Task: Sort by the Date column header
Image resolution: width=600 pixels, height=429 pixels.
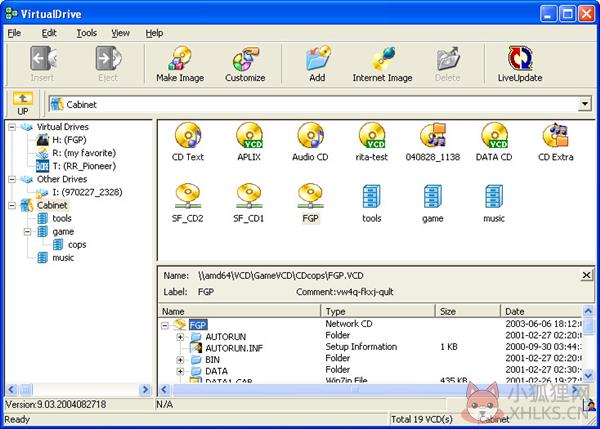Action: click(541, 311)
